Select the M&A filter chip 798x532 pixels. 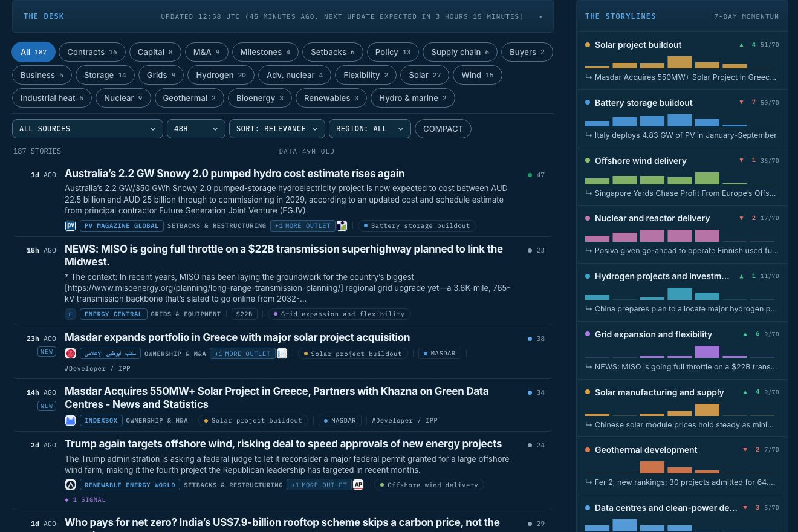pos(206,52)
